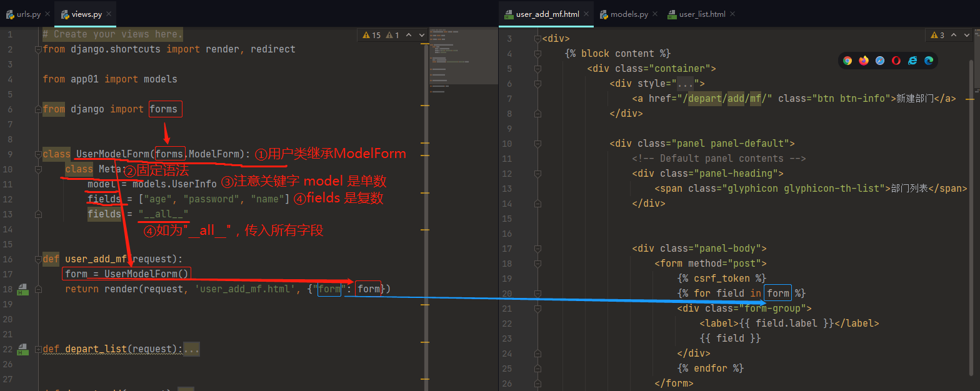This screenshot has height=391, width=980.
Task: Collapse the form-group div on line 21
Action: pos(537,309)
